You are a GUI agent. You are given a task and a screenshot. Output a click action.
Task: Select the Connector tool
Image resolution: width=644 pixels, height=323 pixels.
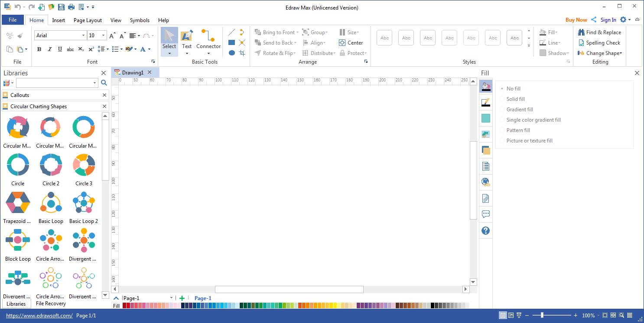coord(208,42)
